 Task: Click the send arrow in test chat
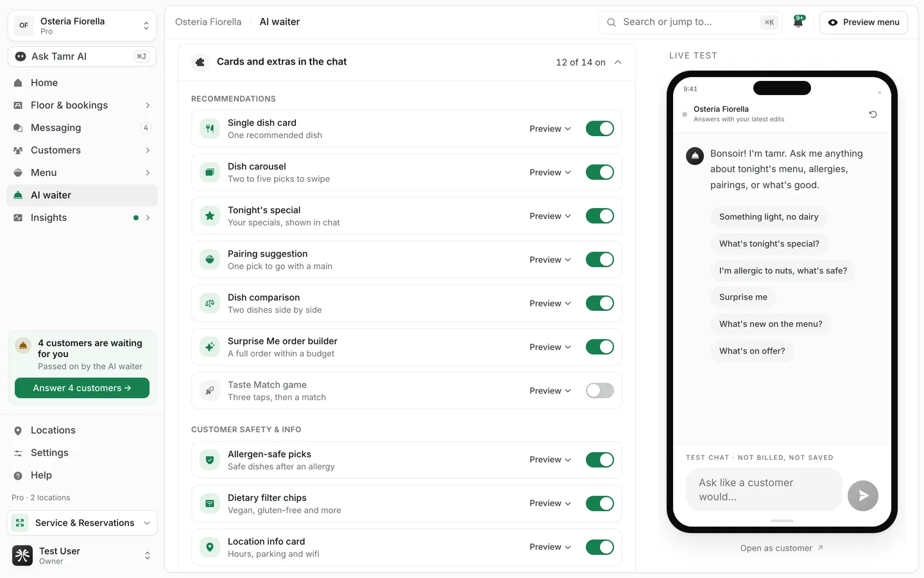click(x=863, y=496)
